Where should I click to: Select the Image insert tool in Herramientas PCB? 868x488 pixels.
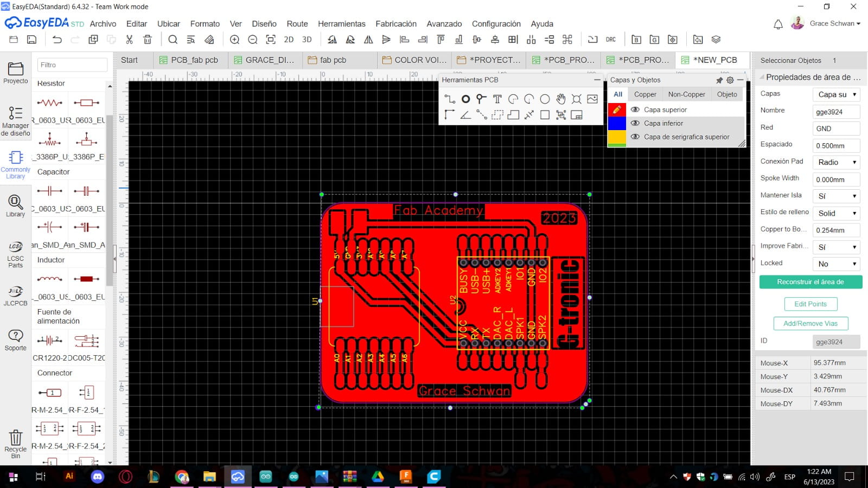[592, 99]
